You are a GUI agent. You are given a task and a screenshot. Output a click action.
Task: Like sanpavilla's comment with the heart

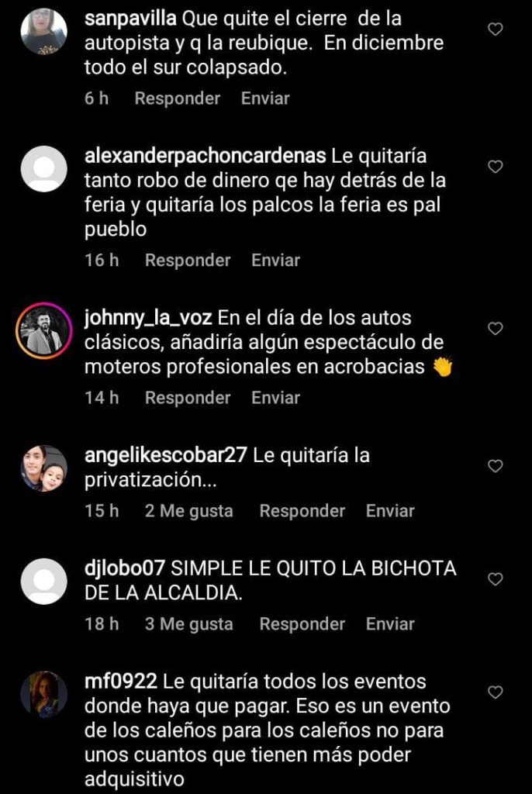tap(495, 29)
